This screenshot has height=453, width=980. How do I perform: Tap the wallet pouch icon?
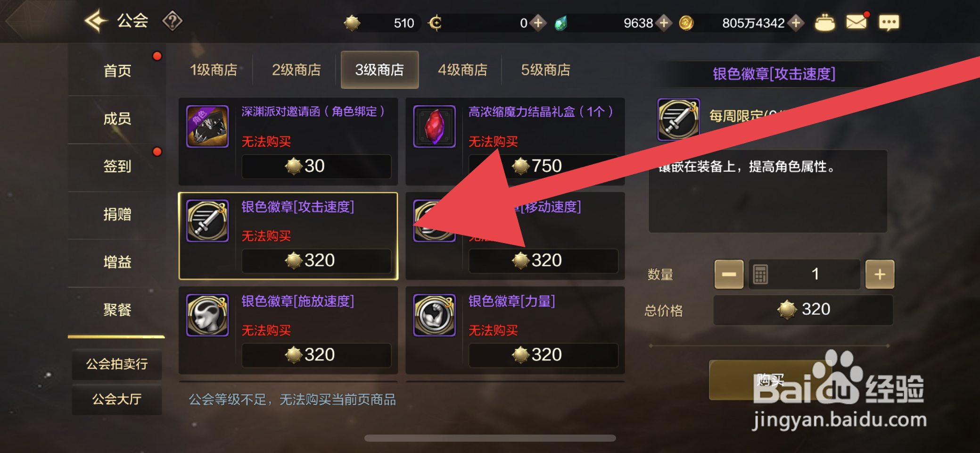[824, 23]
